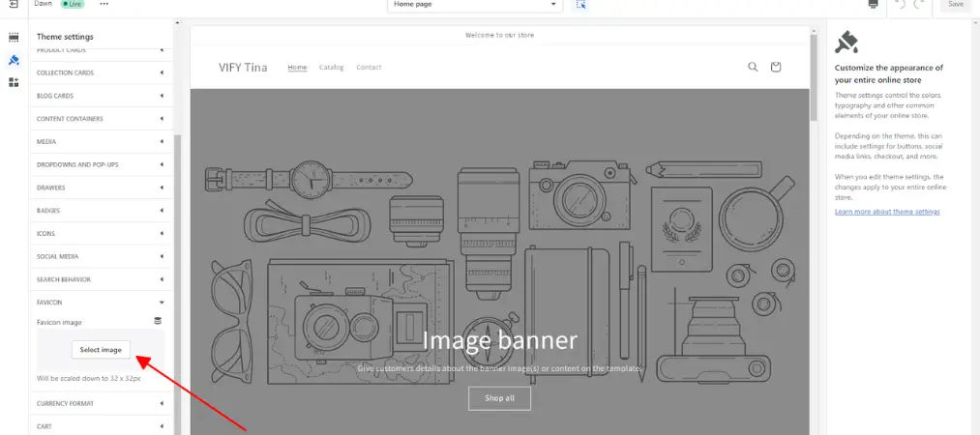Expand the CART section
Screen dimensions: 980x435
point(100,427)
